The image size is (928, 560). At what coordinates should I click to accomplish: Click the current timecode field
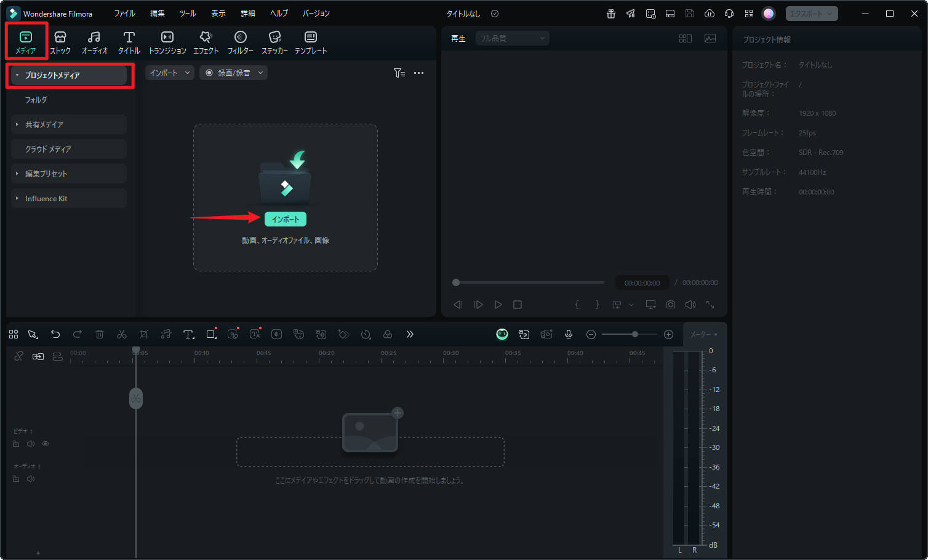pos(642,283)
